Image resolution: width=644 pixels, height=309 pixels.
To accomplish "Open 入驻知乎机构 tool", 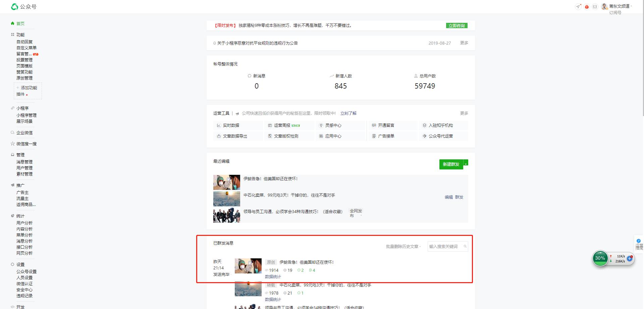I will [440, 125].
